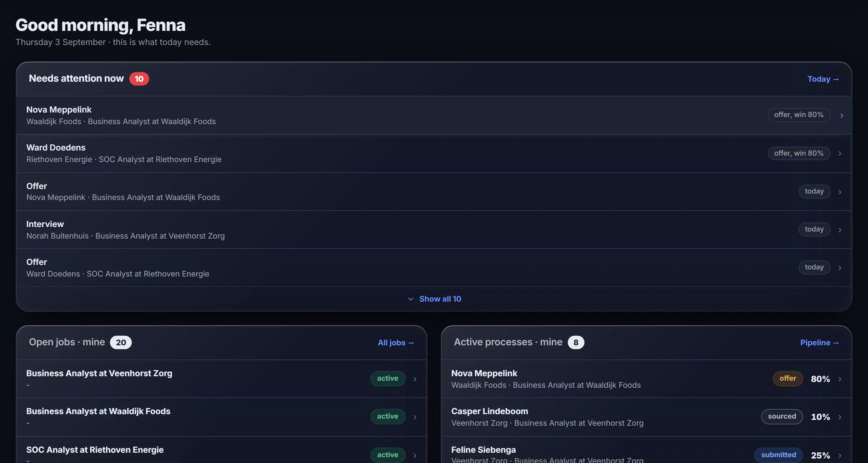Viewport: 868px width, 463px height.
Task: Click active badge for Veenhorst Zorg job
Action: [387, 378]
